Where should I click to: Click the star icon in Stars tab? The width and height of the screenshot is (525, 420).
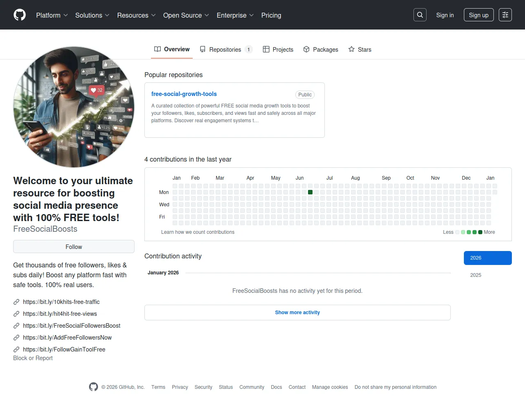[x=352, y=49]
